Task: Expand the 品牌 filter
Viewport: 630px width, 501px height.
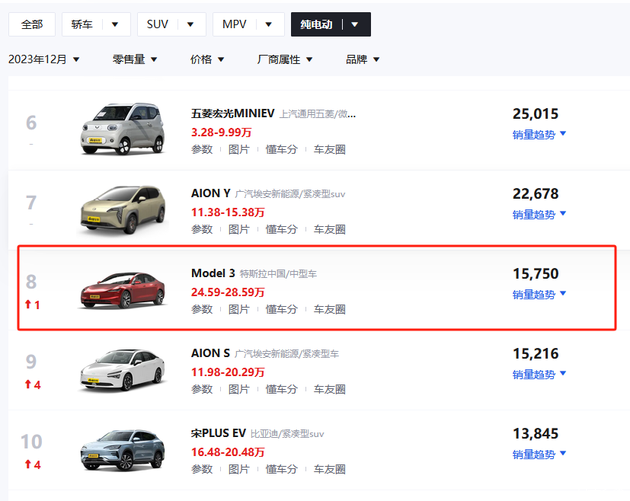Action: pos(362,60)
